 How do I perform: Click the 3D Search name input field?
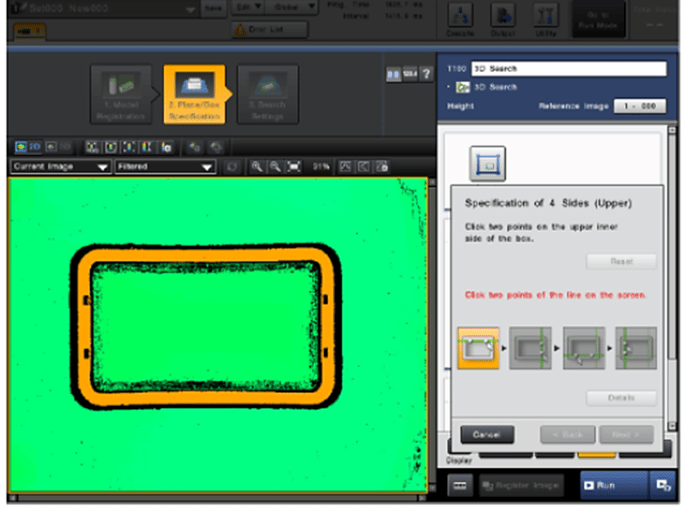tap(566, 69)
